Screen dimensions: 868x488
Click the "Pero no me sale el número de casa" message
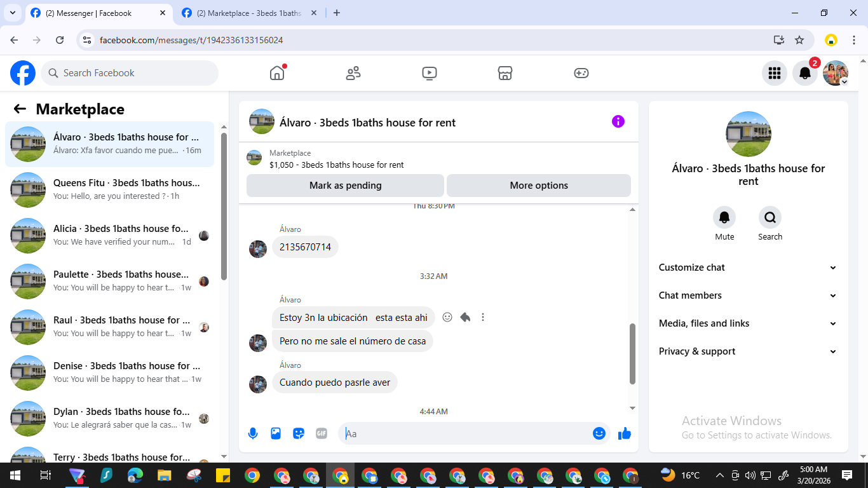click(353, 341)
